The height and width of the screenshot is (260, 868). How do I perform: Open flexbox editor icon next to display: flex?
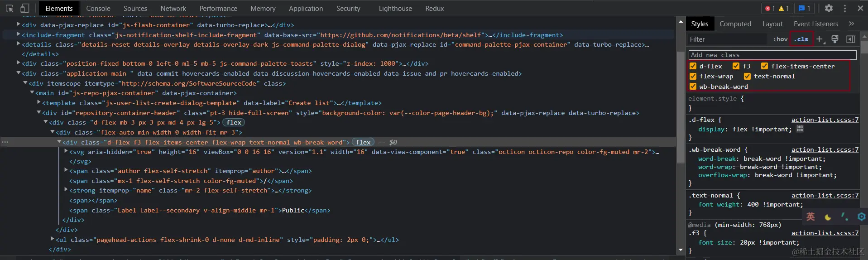800,129
